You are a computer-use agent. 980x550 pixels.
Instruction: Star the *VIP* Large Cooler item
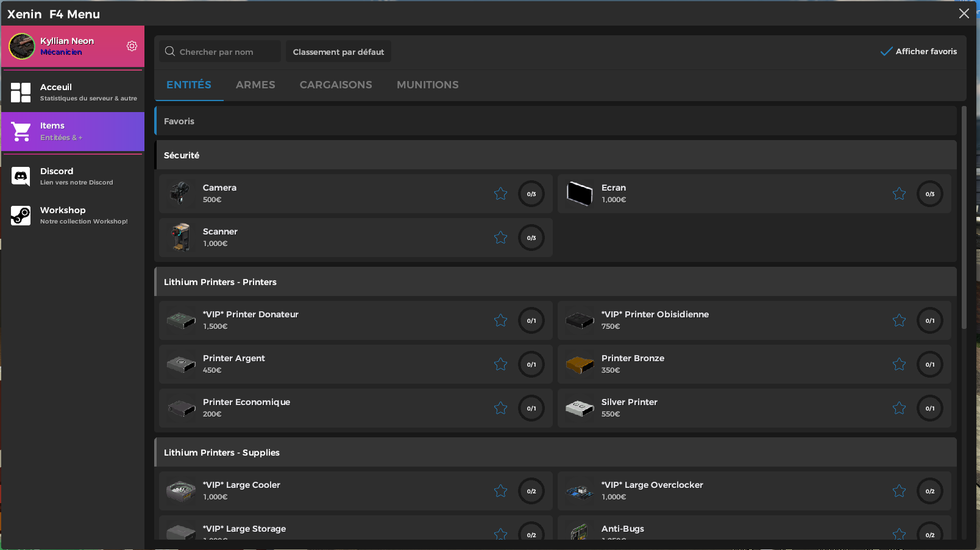point(500,491)
